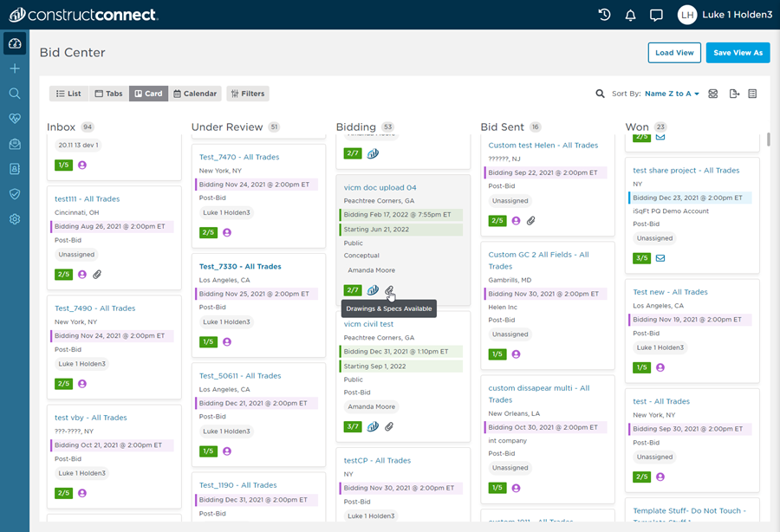Click the plus icon in the left sidebar
Screen dimensions: 780x532
point(15,68)
